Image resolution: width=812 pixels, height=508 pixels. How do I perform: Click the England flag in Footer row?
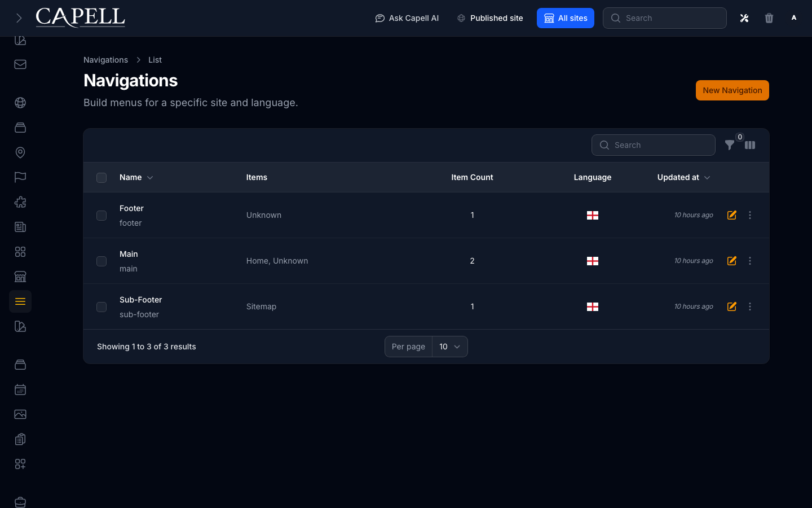[x=593, y=215]
